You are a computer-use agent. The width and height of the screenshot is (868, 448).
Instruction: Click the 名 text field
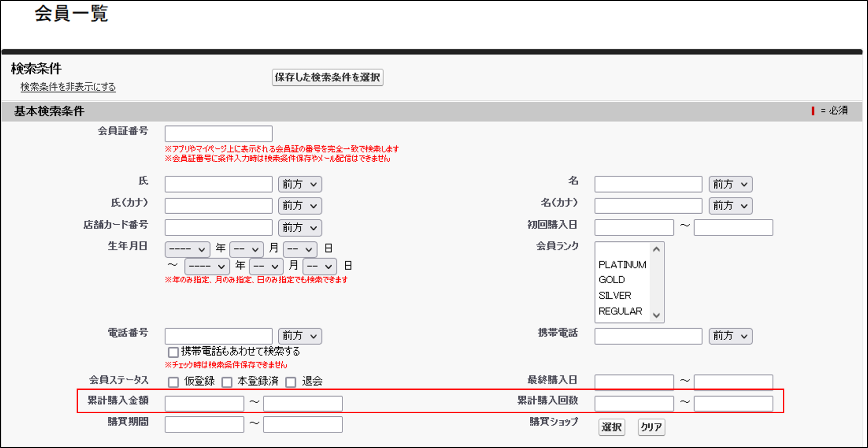tap(648, 184)
